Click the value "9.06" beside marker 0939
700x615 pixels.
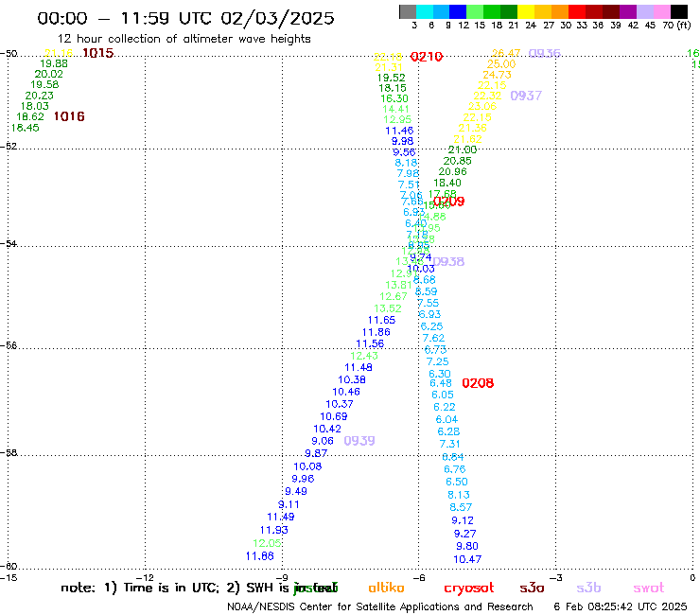tap(323, 441)
